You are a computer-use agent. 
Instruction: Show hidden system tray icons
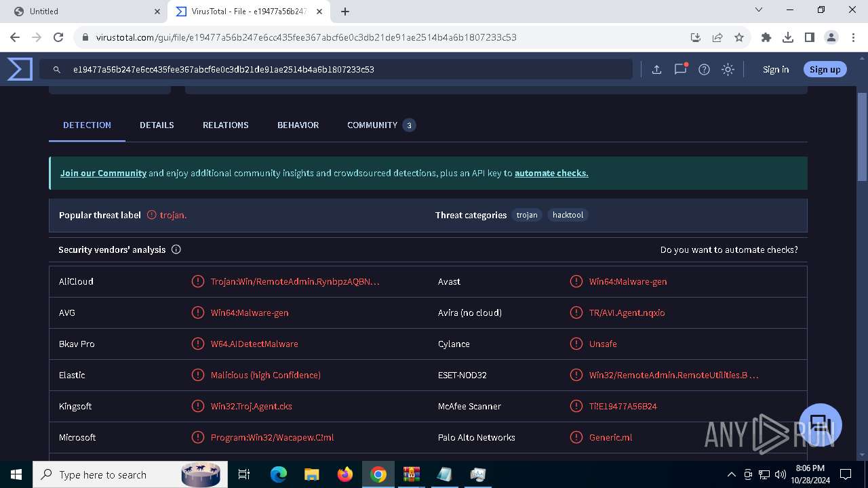click(x=731, y=474)
